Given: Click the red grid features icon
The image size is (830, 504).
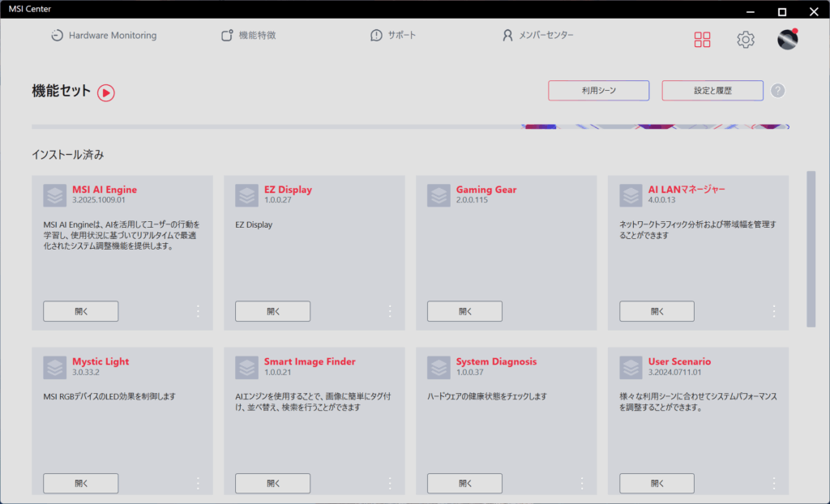Looking at the screenshot, I should [x=703, y=39].
